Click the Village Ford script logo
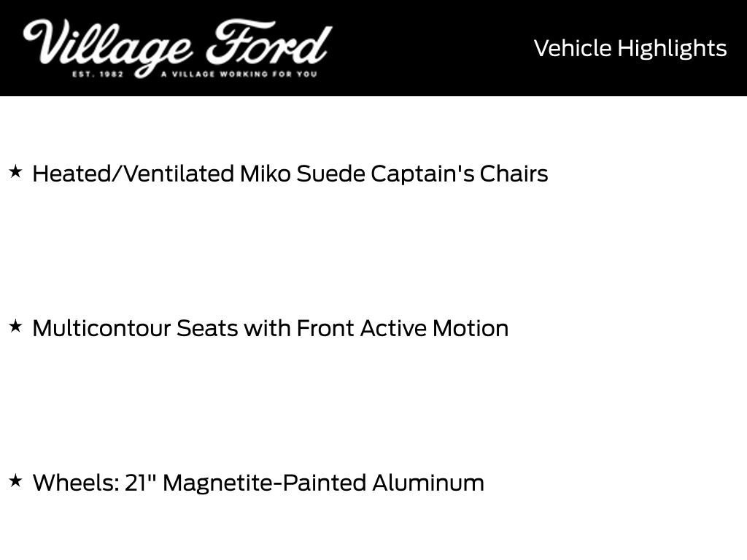747x560 pixels. pyautogui.click(x=177, y=48)
